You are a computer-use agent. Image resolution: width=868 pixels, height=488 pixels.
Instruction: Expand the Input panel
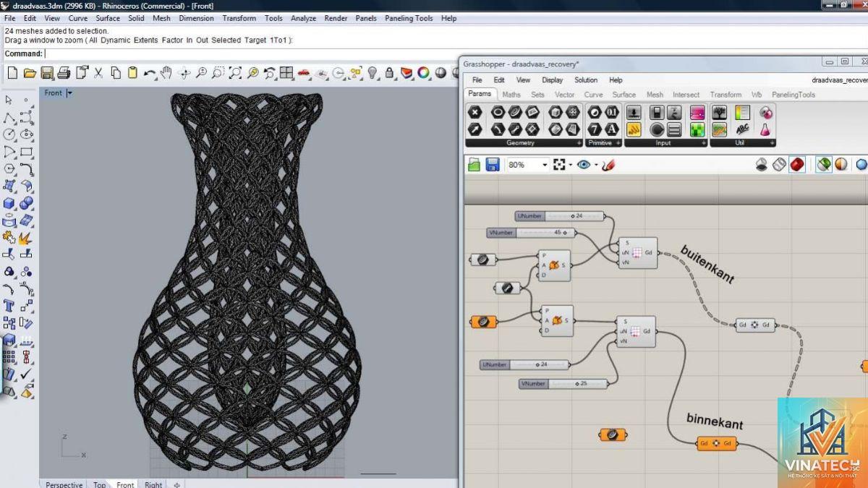(x=703, y=143)
